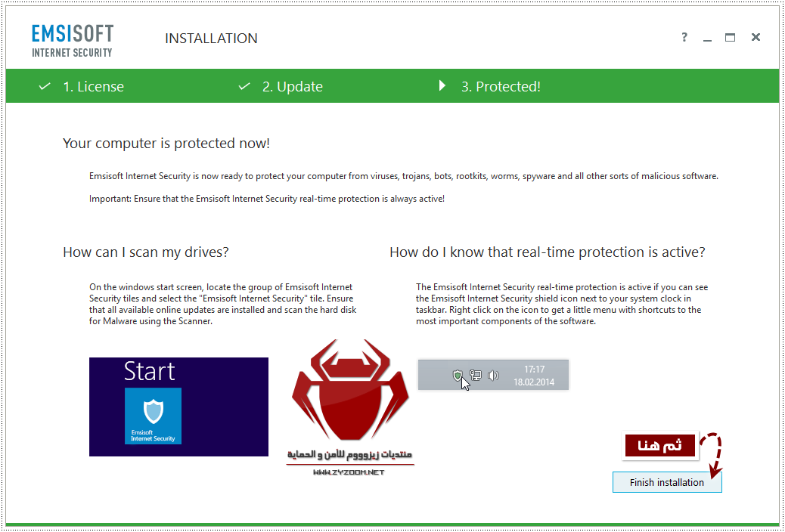
Task: Close the Emsisoft installation window
Action: pos(756,37)
